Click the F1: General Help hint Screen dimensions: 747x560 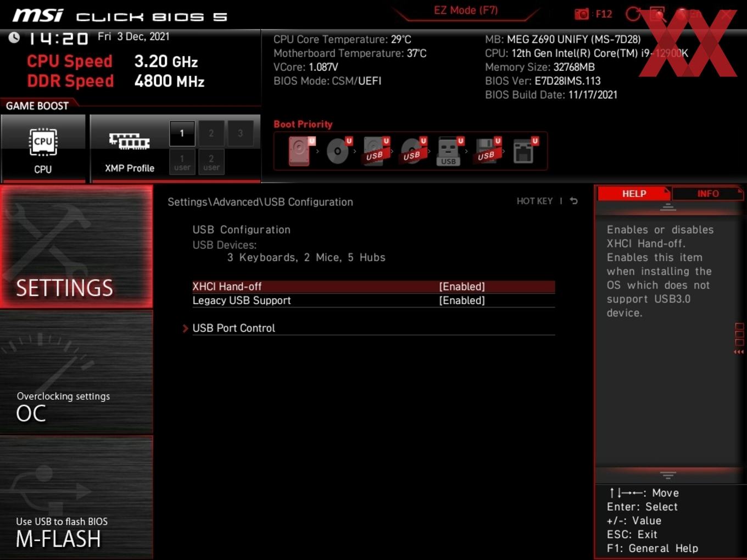point(653,548)
